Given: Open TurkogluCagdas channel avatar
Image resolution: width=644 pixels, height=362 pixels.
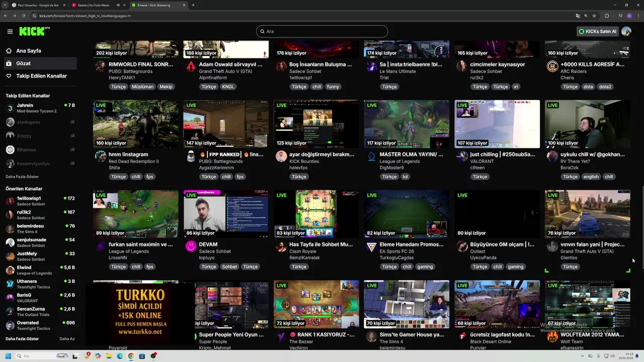Looking at the screenshot, I should point(371,246).
